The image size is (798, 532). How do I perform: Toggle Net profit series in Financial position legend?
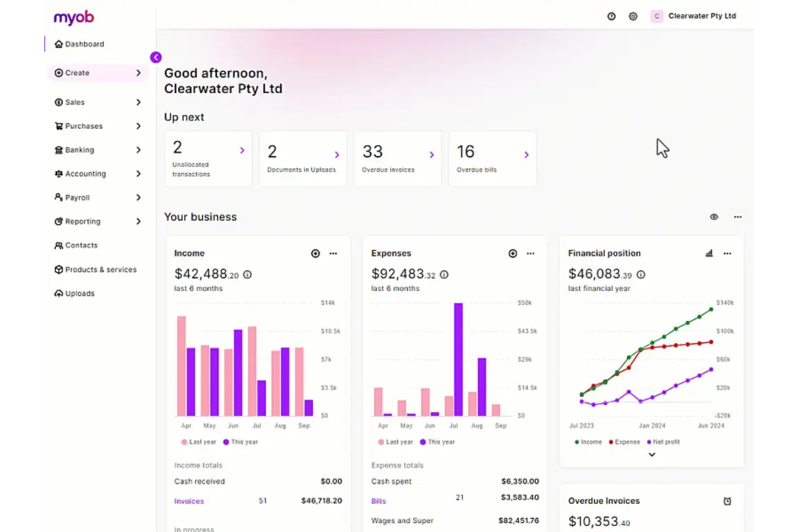(663, 442)
